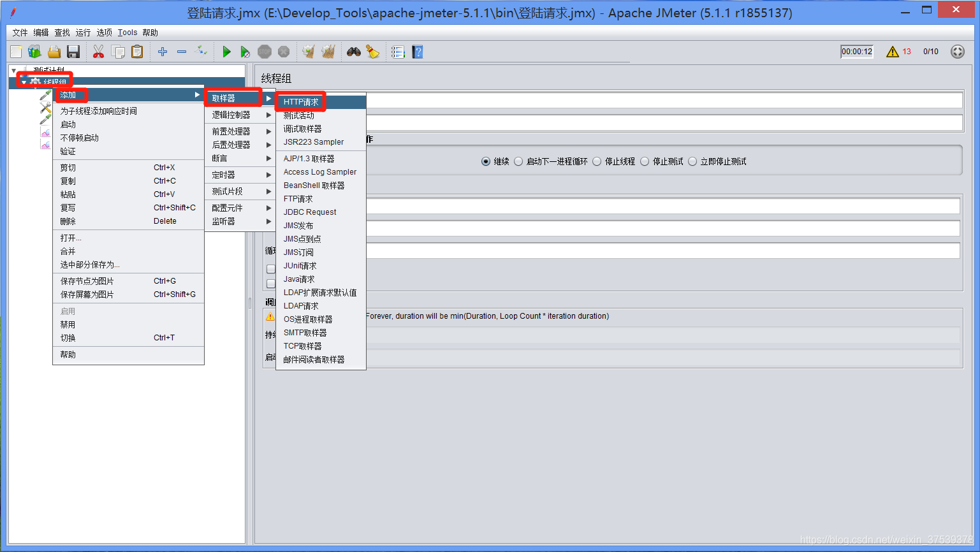Expand the 配置元件 submenu
This screenshot has width=980, height=552.
click(242, 208)
